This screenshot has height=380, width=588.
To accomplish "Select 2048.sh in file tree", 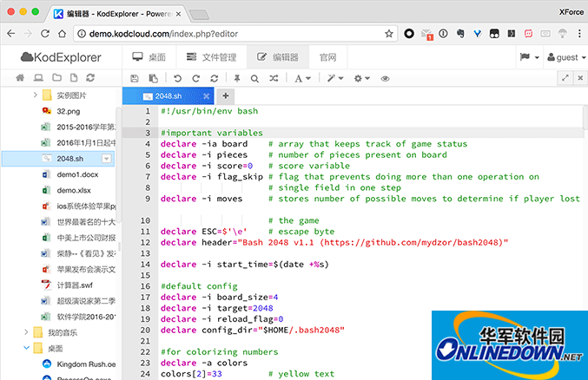I will pos(58,159).
